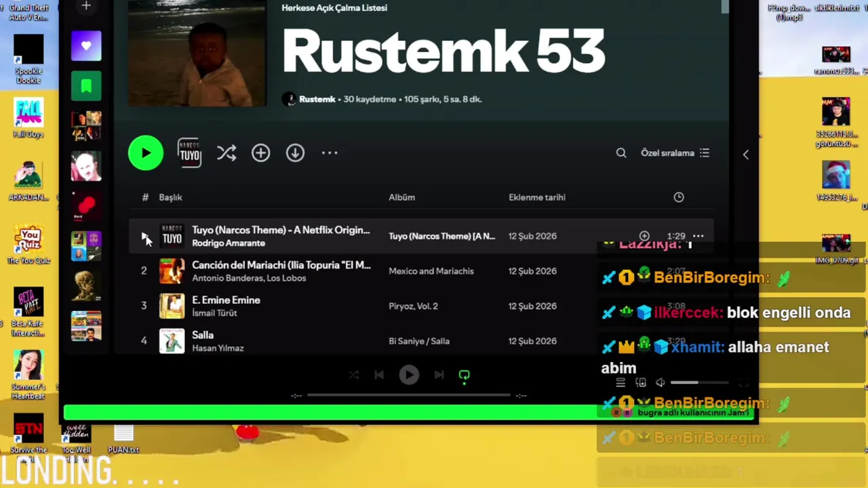Open the playlist cover image
This screenshot has width=868, height=488.
[197, 54]
